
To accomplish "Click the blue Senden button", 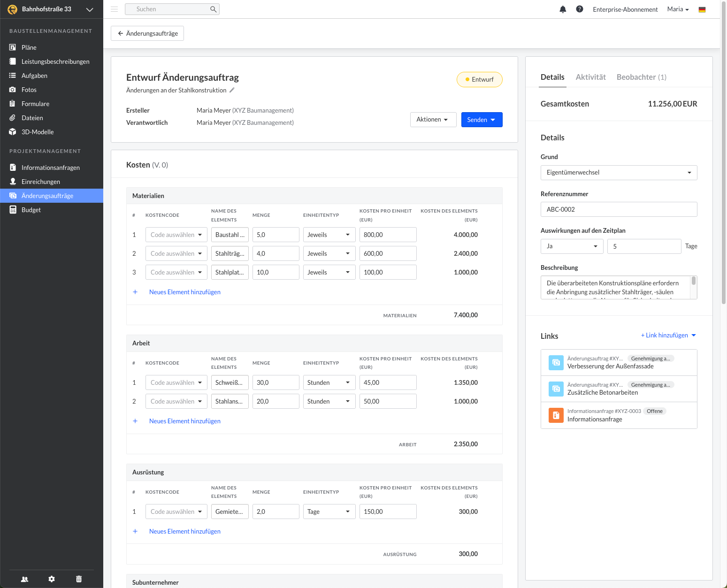I will click(x=482, y=120).
